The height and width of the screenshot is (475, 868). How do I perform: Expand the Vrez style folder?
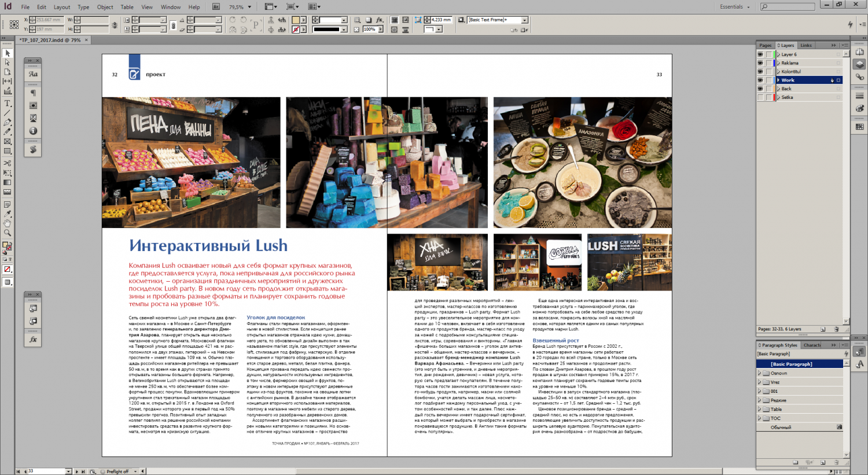pos(760,382)
